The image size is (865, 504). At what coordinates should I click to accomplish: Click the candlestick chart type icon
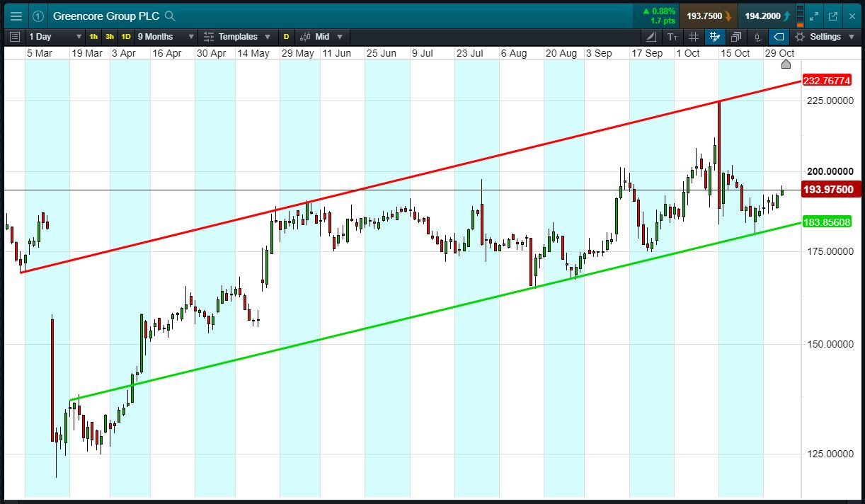coord(305,37)
